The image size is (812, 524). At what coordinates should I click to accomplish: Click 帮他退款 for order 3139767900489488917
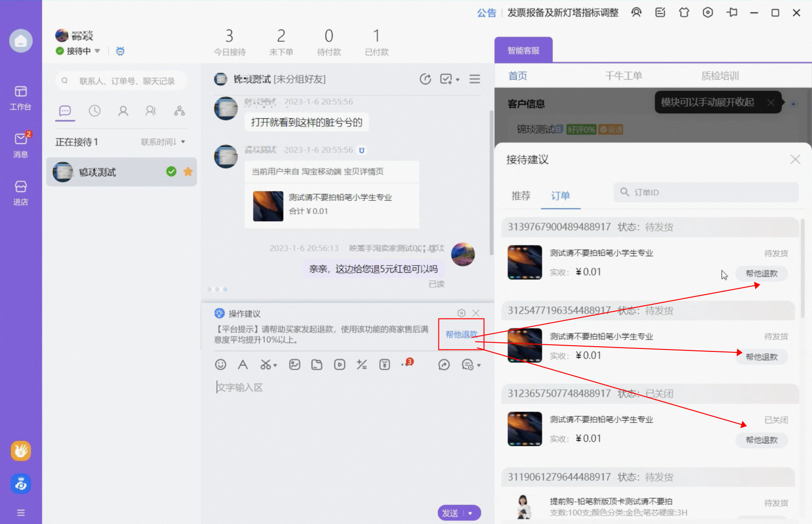[x=761, y=273]
